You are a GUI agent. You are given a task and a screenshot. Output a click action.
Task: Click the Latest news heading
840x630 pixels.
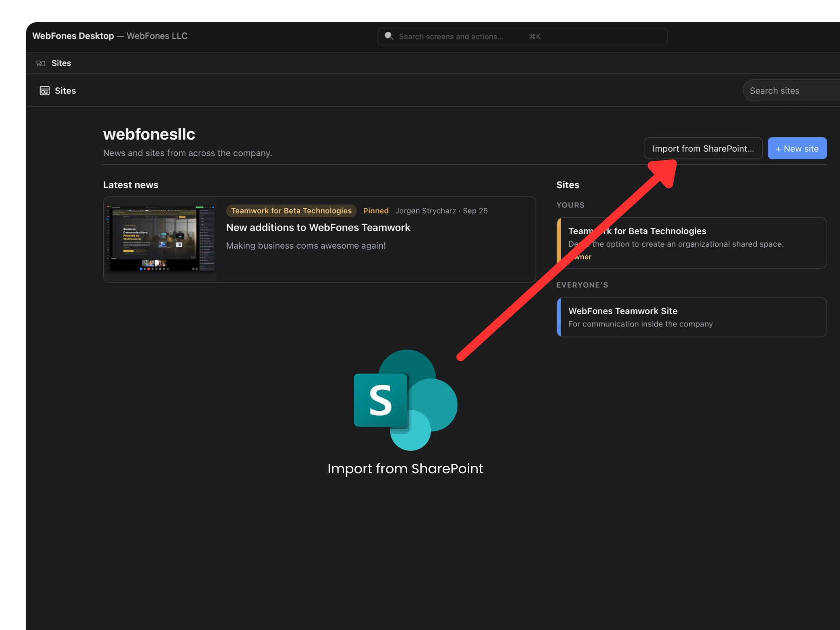(131, 185)
